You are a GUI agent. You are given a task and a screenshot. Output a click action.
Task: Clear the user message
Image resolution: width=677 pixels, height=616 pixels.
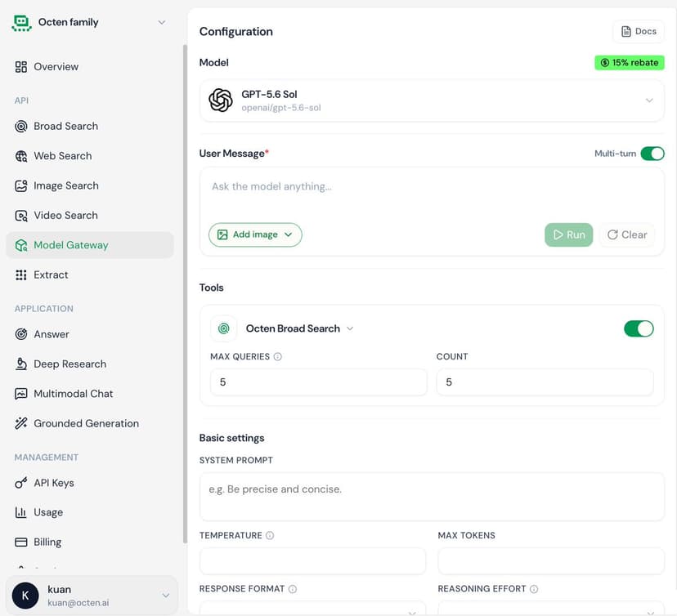[x=627, y=235]
